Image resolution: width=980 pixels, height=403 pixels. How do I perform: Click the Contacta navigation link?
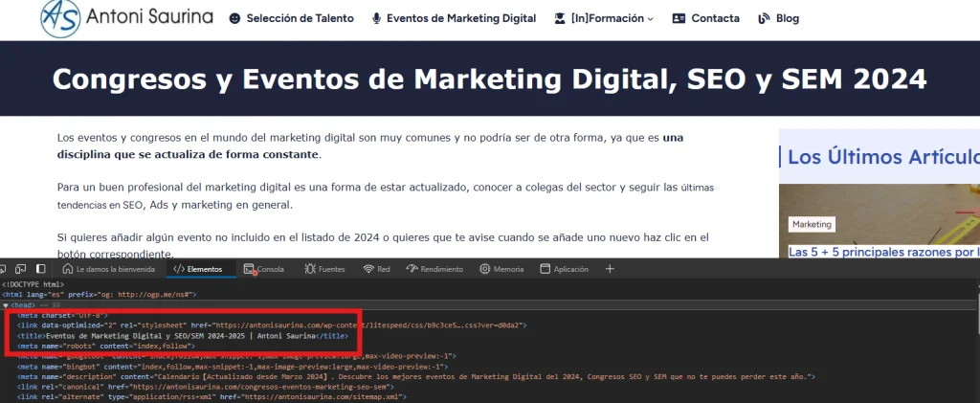coord(706,18)
